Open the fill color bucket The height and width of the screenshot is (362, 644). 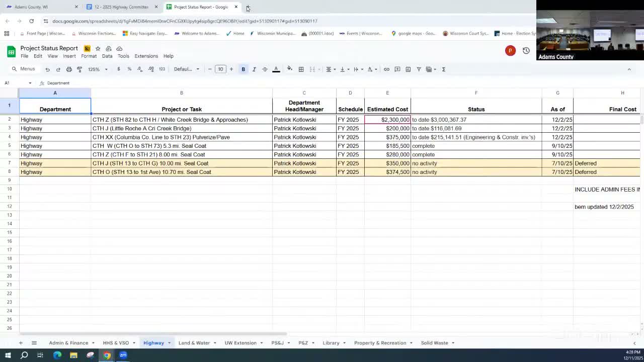click(290, 69)
